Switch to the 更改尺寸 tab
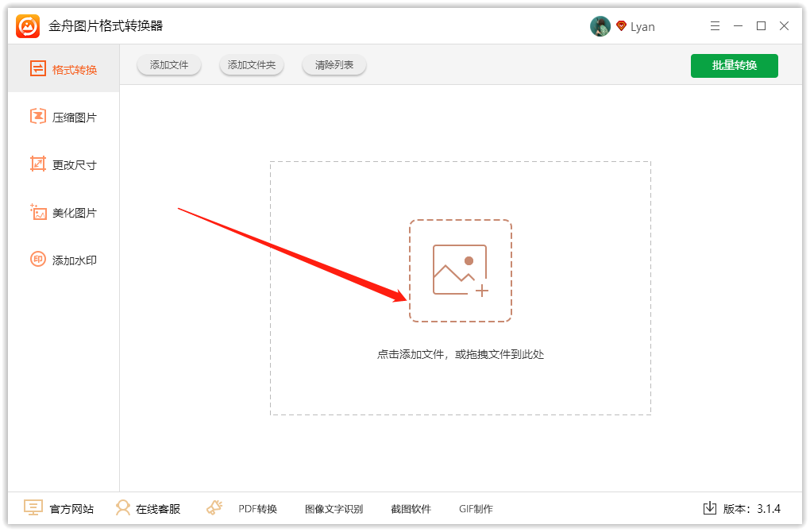 click(64, 164)
